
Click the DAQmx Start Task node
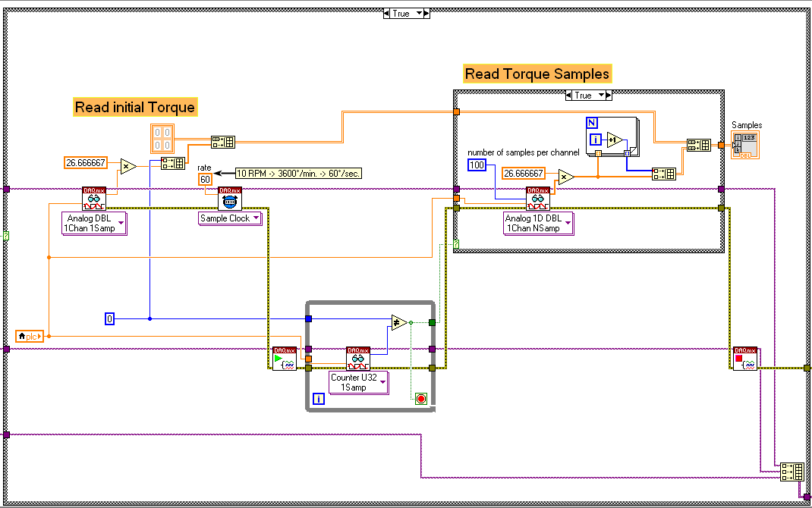tap(285, 359)
